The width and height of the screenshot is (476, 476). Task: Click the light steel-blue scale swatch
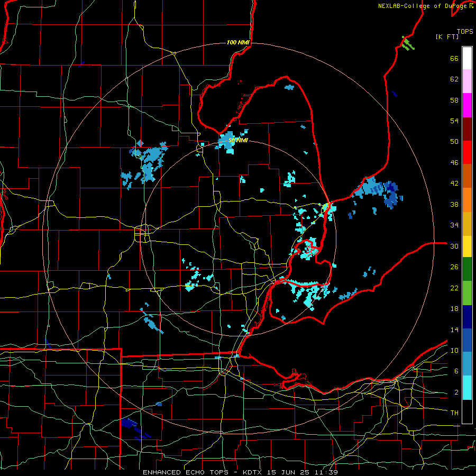pyautogui.click(x=467, y=364)
